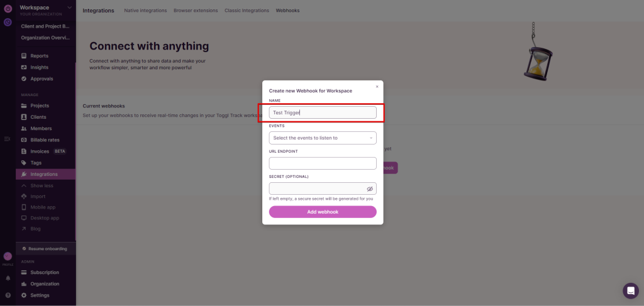Click the Add webhook button
This screenshot has width=644, height=306.
323,212
